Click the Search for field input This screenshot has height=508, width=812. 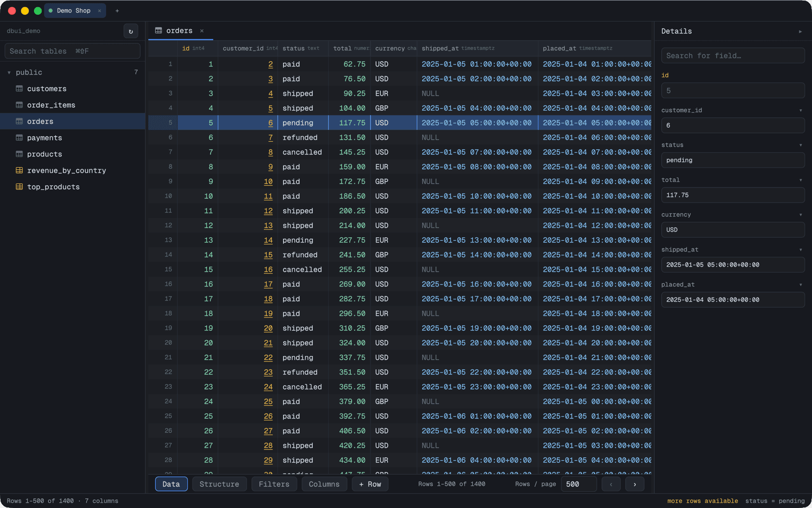point(733,55)
